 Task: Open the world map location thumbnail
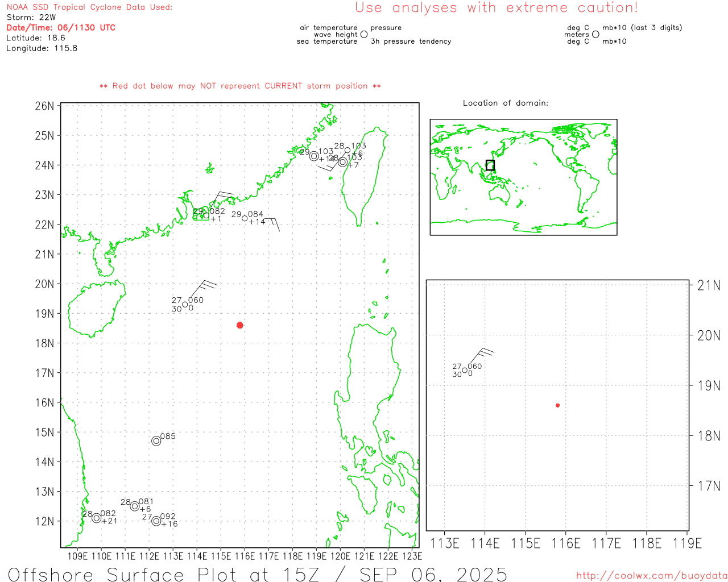[523, 177]
